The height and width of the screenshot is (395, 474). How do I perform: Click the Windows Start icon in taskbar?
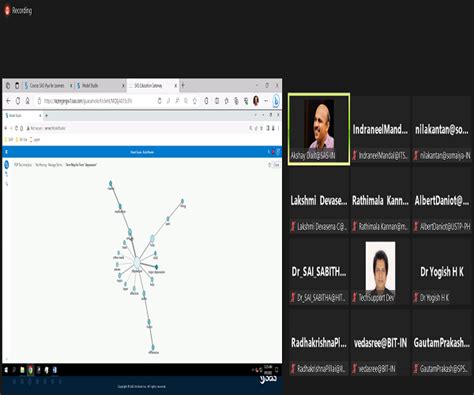6,370
